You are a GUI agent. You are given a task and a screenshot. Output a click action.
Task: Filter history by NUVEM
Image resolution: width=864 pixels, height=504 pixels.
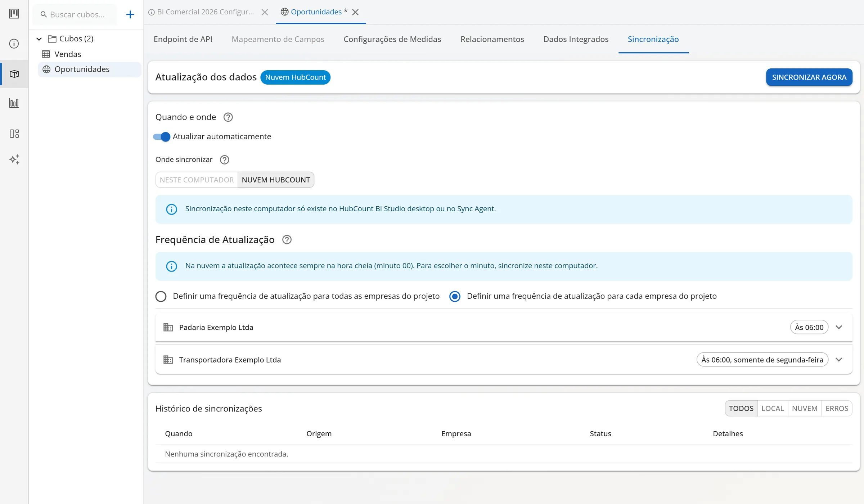click(805, 408)
